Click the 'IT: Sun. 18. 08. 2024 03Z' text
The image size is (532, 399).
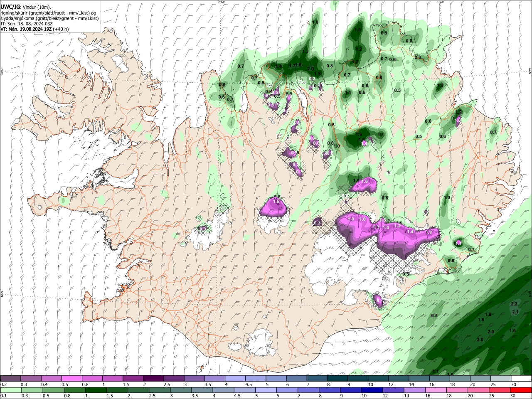[27, 24]
